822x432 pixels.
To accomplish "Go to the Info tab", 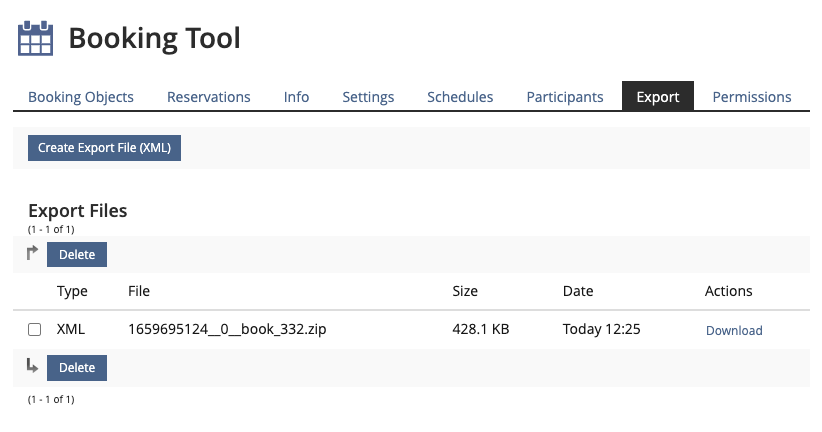I will tap(296, 97).
